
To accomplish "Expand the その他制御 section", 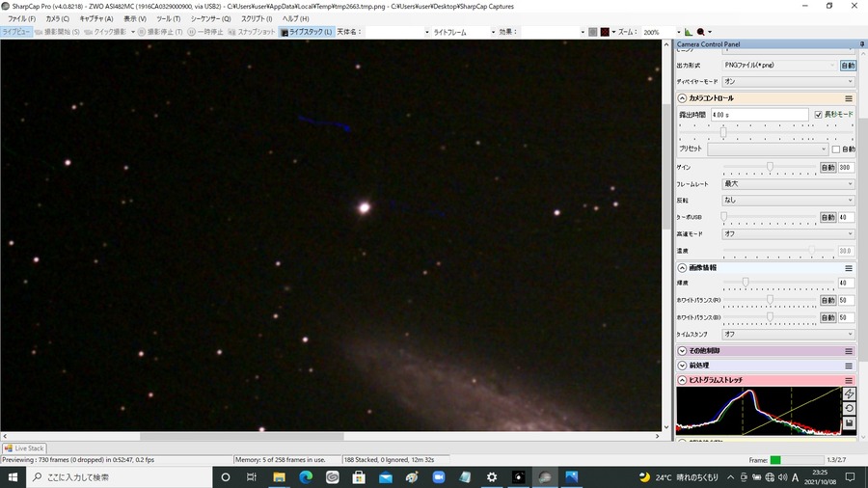I will coord(682,351).
